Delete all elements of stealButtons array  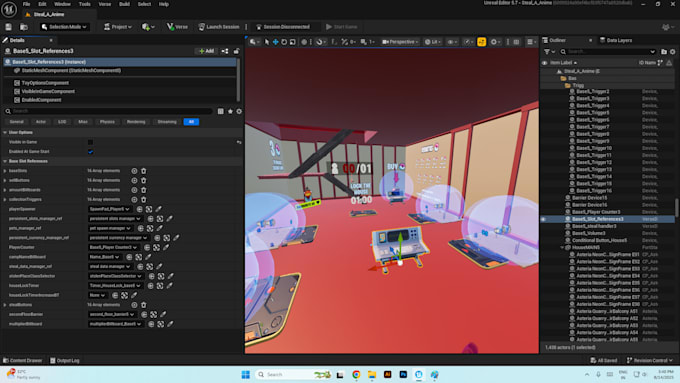click(x=144, y=305)
